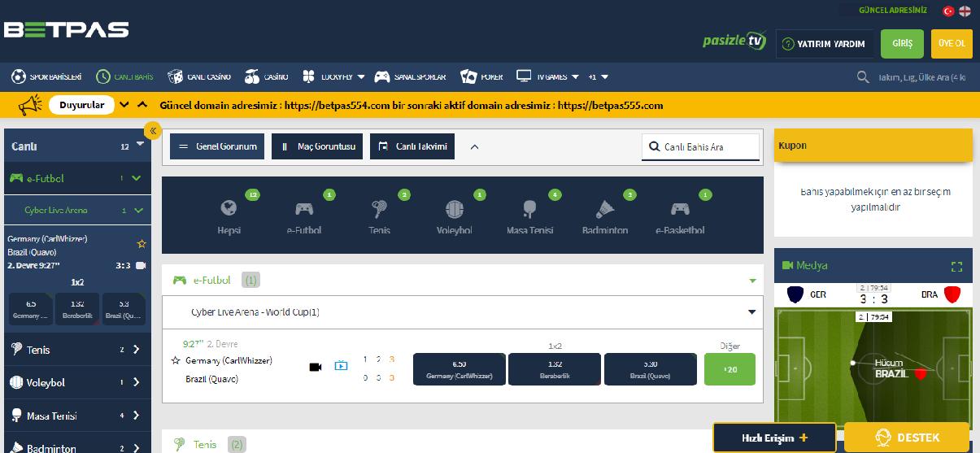980x453 pixels.
Task: Open the Canlı Takvimi calendar
Action: pos(412,146)
